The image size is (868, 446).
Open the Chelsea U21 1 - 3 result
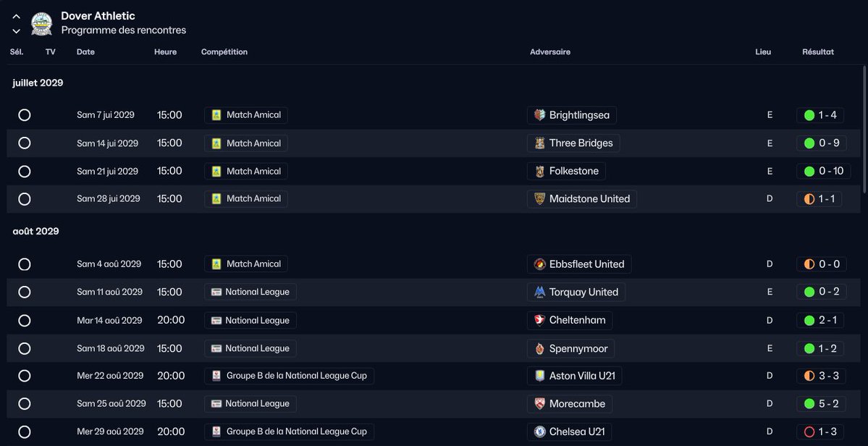(820, 432)
